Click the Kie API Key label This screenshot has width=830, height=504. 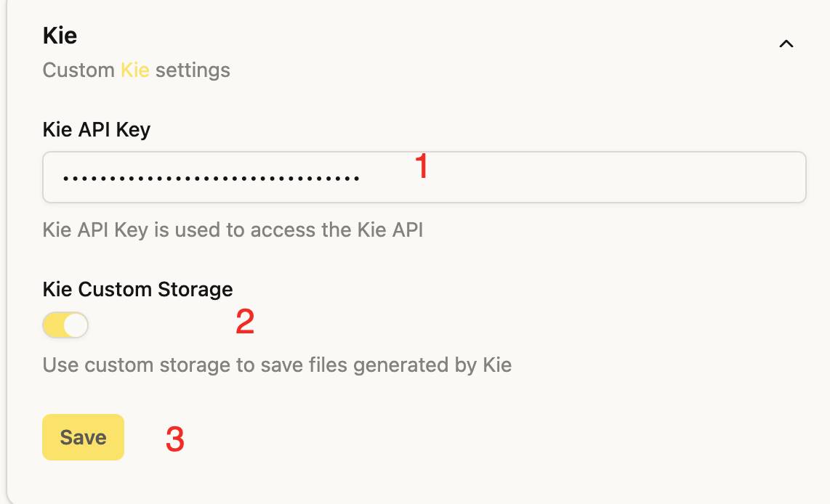[x=97, y=130]
